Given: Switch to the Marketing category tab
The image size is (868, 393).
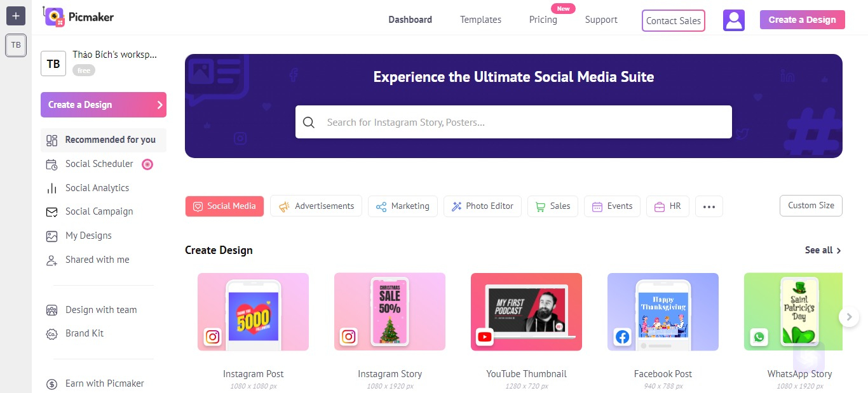Looking at the screenshot, I should [403, 206].
